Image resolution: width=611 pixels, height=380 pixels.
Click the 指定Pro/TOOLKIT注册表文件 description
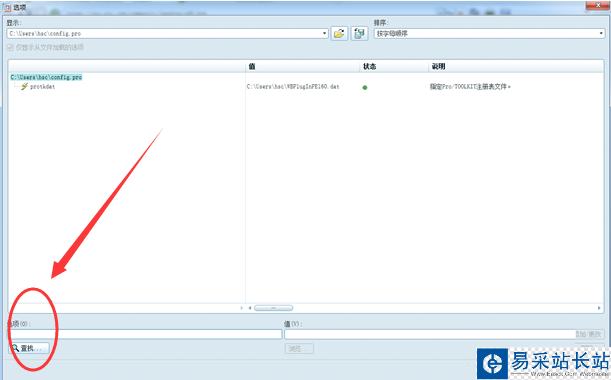coord(470,87)
